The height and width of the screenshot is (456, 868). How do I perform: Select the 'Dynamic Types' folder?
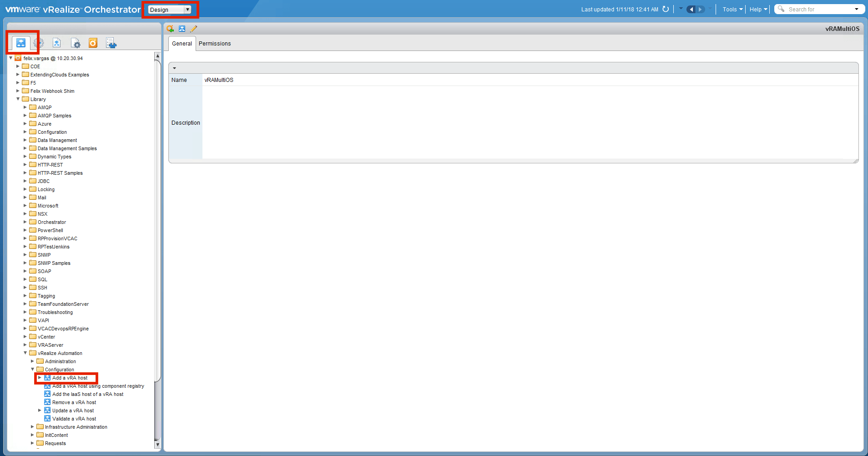coord(55,157)
